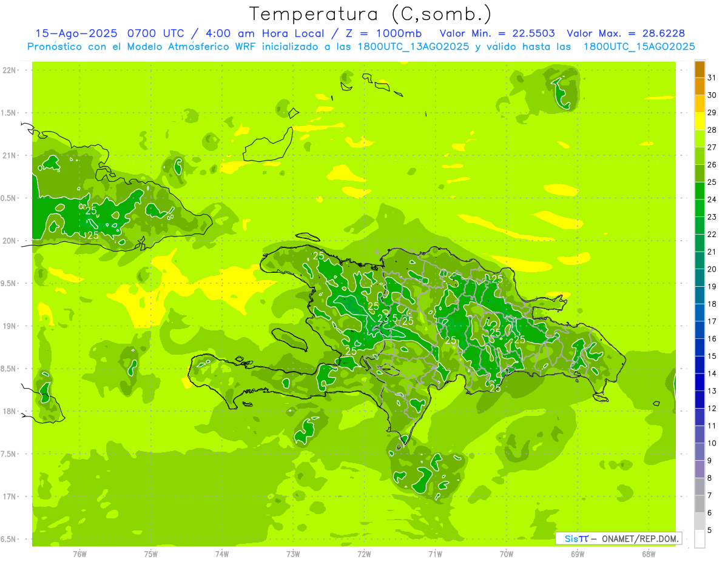Select the legend scale value "28"
Image resolution: width=728 pixels, height=562 pixels.
click(x=712, y=130)
